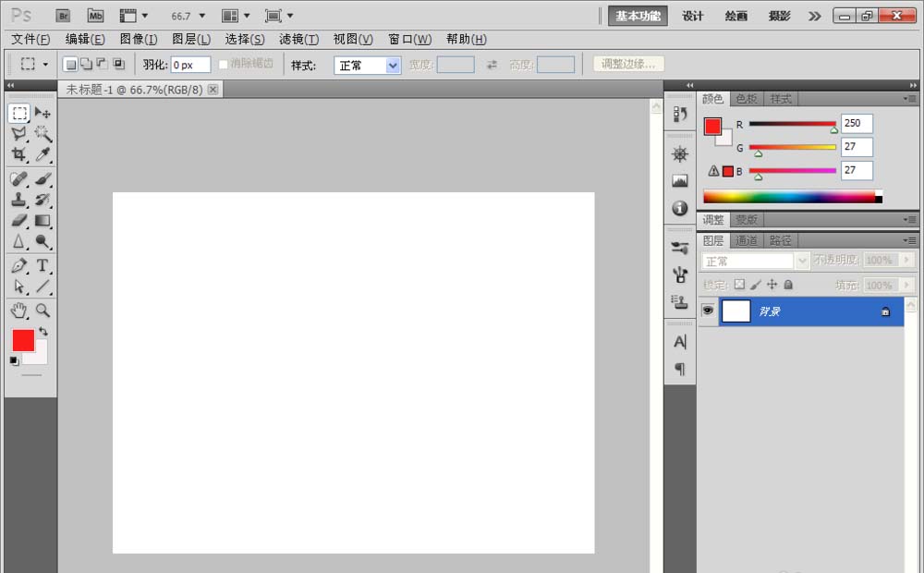This screenshot has width=924, height=573.
Task: Select the Magic Wand tool
Action: (43, 134)
